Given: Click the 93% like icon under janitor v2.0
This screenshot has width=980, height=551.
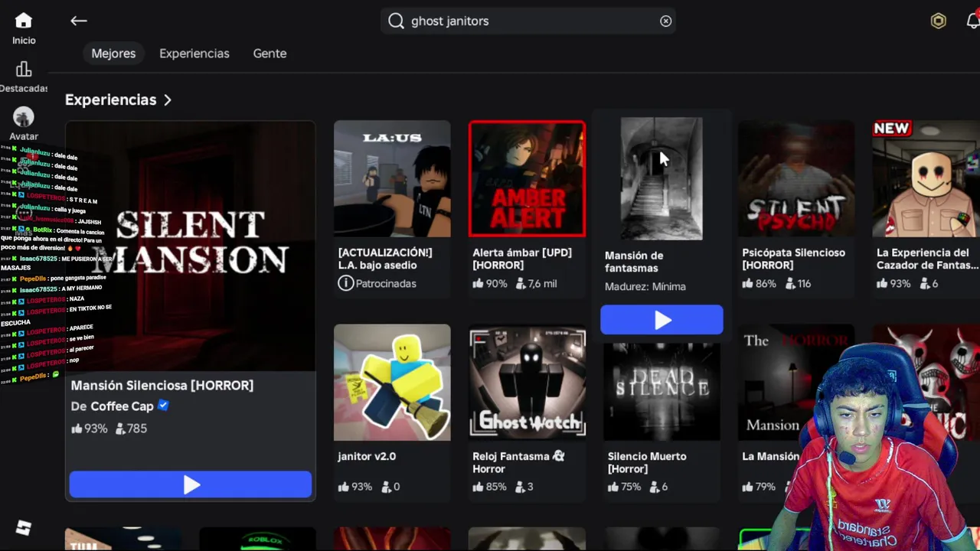Looking at the screenshot, I should tap(343, 487).
